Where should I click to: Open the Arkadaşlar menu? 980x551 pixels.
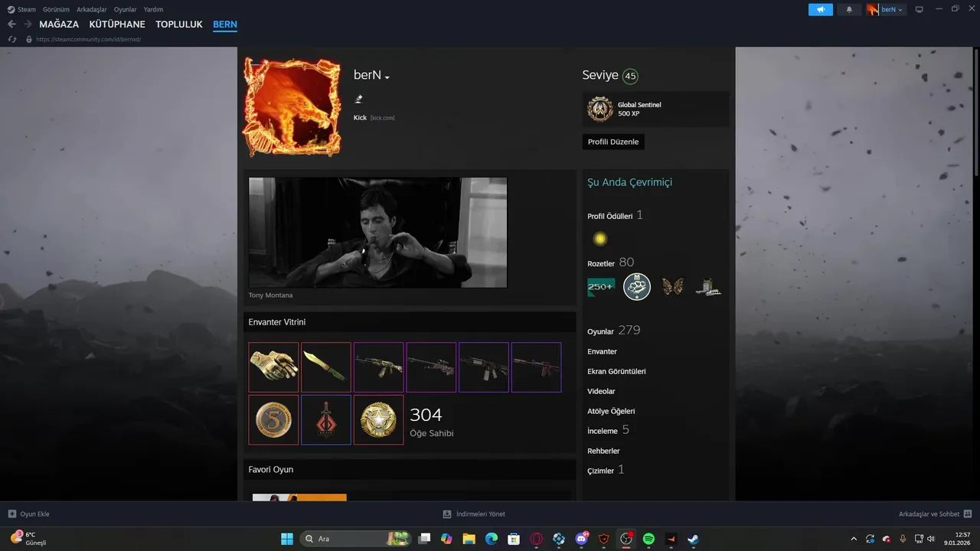(92, 9)
